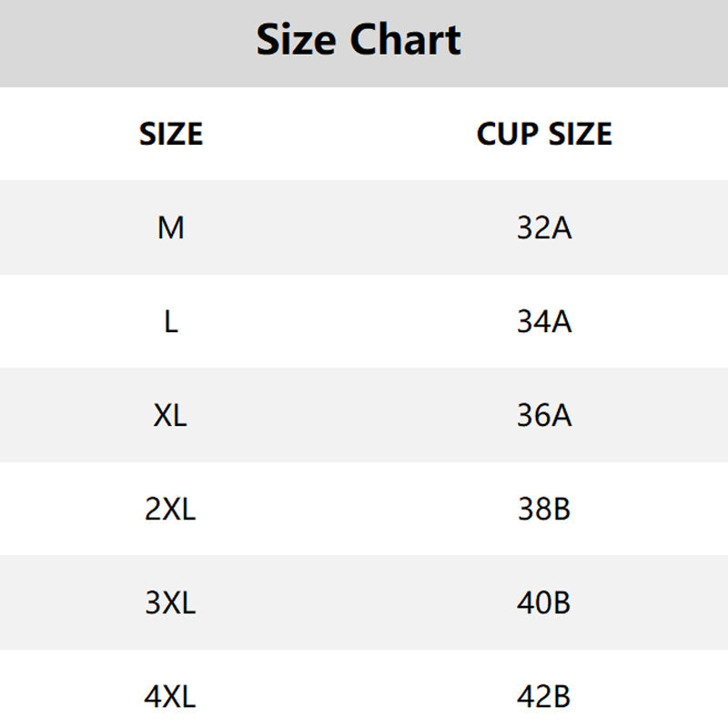Select the XL size cell
The image size is (728, 728).
[170, 415]
